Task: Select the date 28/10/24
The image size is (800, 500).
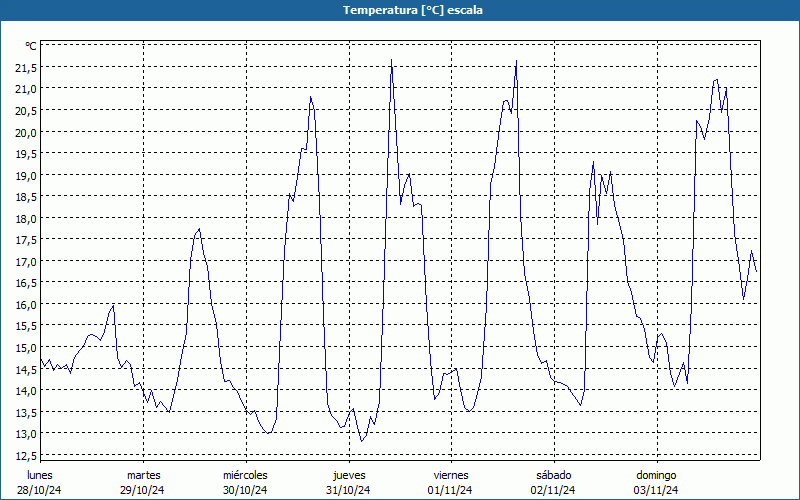Action: 39,490
